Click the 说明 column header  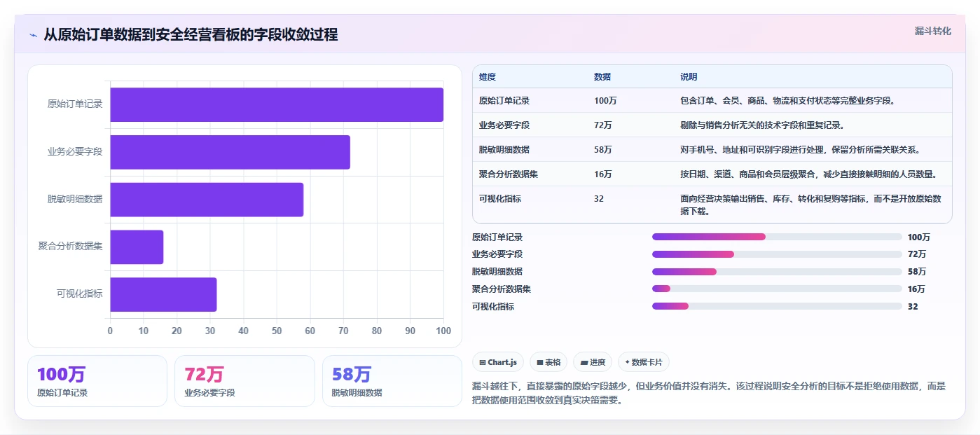[689, 76]
